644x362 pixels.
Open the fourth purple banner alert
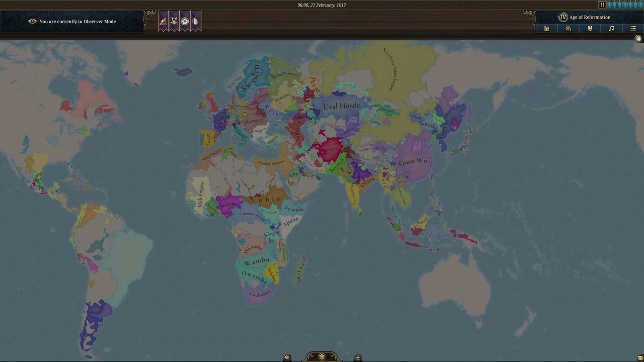point(196,21)
